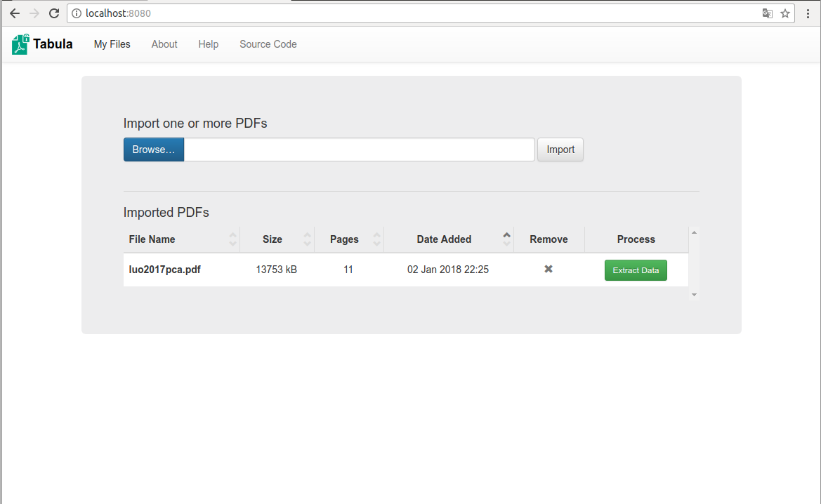The height and width of the screenshot is (504, 821).
Task: Sort table by Size arrows
Action: [308, 239]
